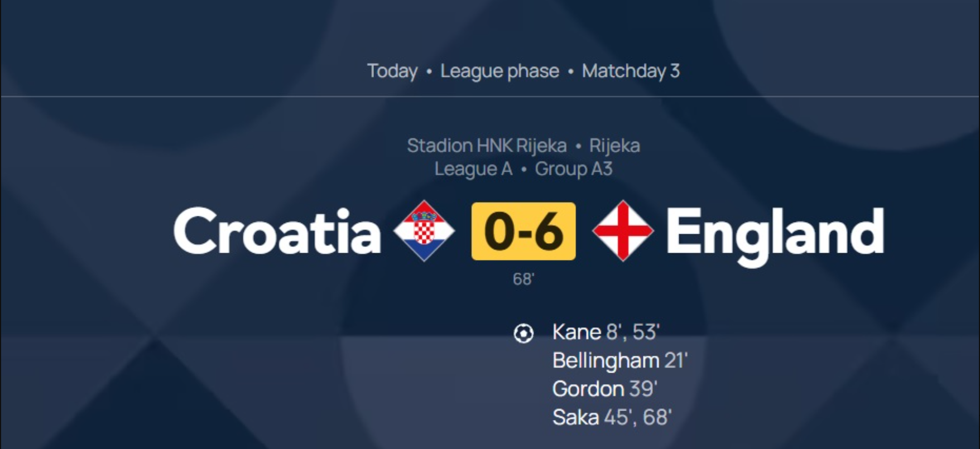The height and width of the screenshot is (449, 980).
Task: Click the Rijeka city name
Action: point(614,146)
